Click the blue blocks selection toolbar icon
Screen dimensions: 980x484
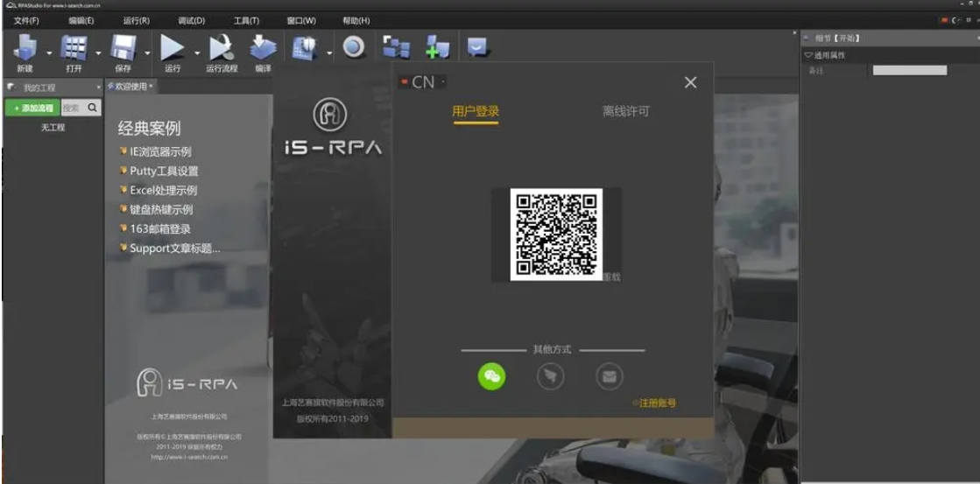click(x=396, y=47)
